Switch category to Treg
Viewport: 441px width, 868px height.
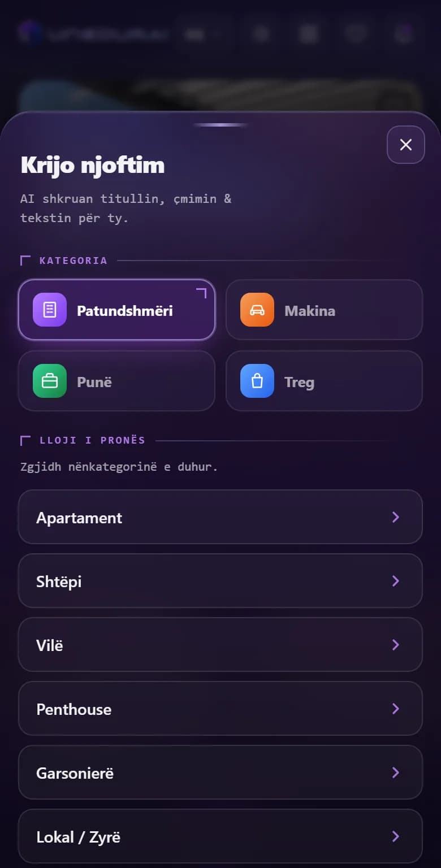pos(324,381)
